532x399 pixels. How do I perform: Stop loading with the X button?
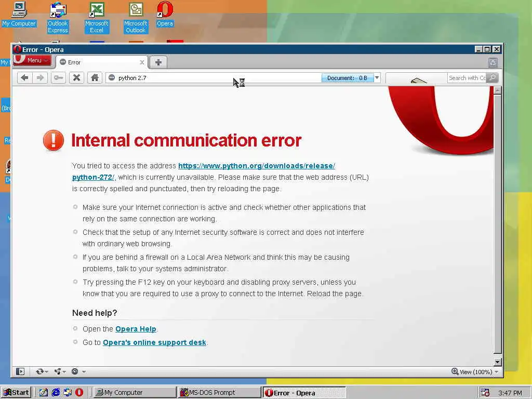click(77, 78)
